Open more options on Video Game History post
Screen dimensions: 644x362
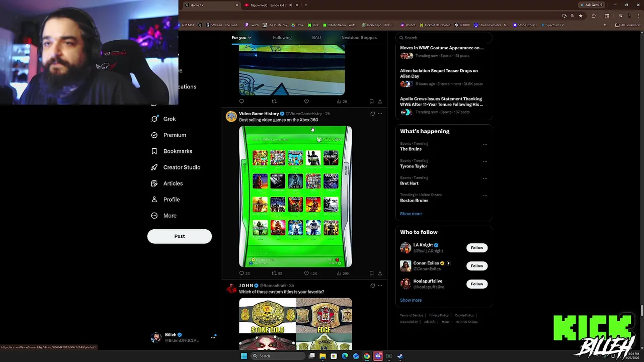click(380, 114)
